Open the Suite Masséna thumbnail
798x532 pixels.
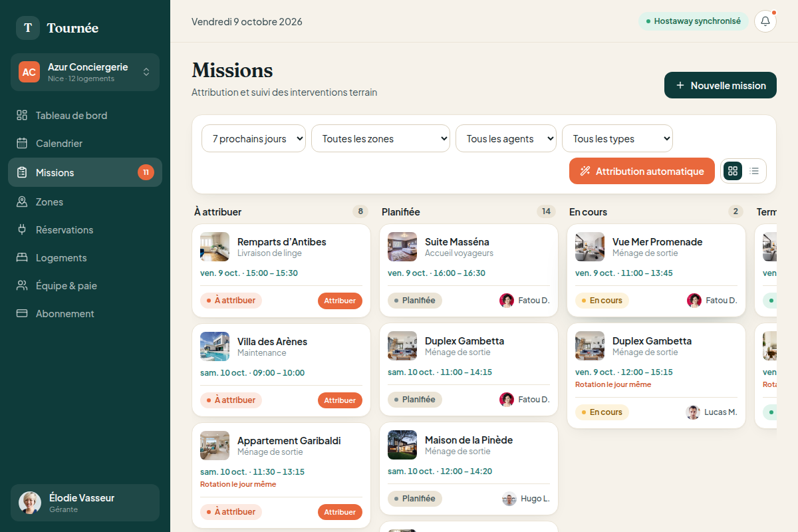[x=402, y=247]
